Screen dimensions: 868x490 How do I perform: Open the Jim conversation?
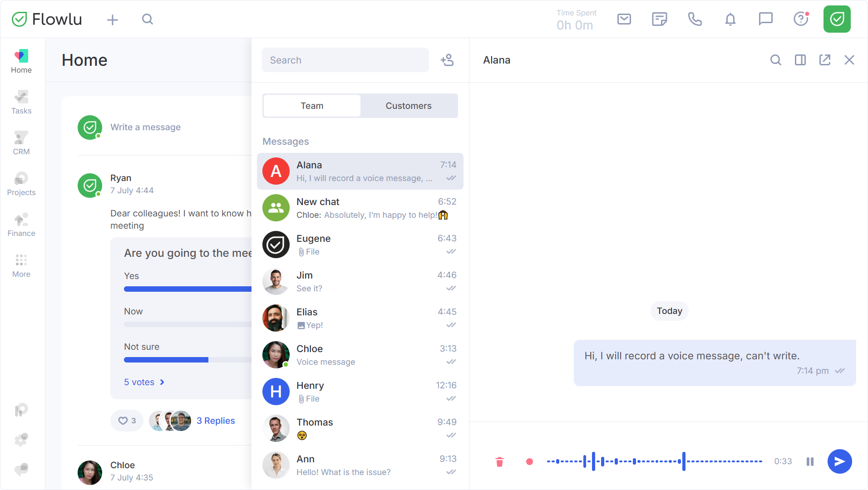[360, 281]
